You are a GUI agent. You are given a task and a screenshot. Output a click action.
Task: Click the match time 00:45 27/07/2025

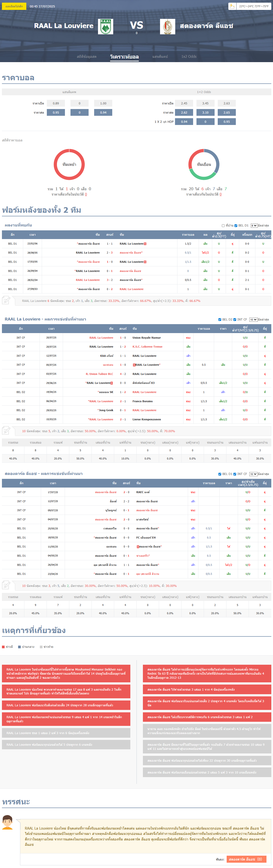[x=42, y=6]
